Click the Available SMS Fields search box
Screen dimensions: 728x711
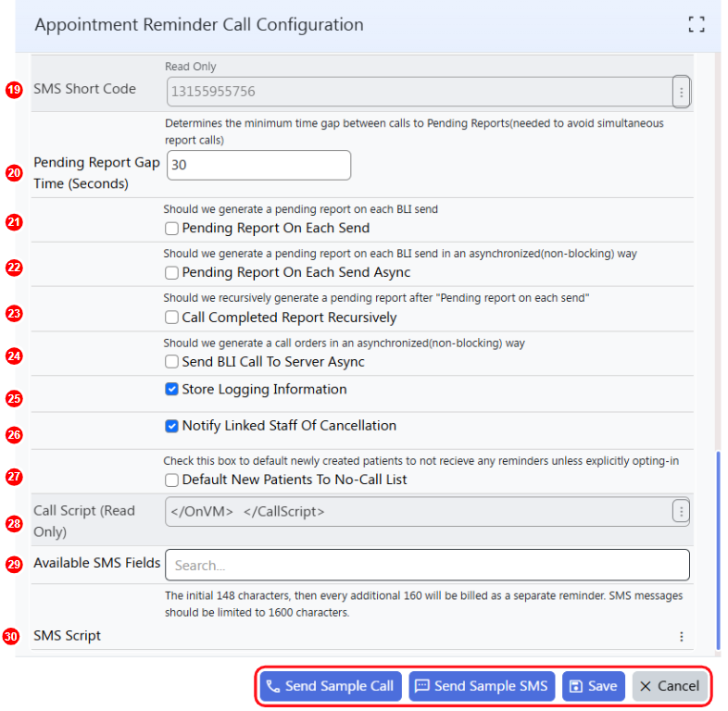click(x=427, y=566)
